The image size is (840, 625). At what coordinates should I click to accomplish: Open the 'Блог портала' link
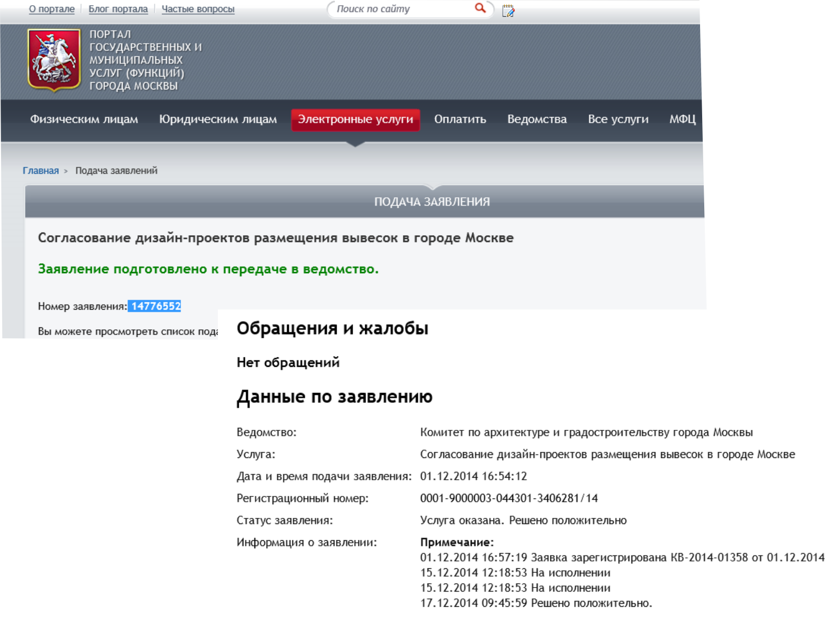118,9
